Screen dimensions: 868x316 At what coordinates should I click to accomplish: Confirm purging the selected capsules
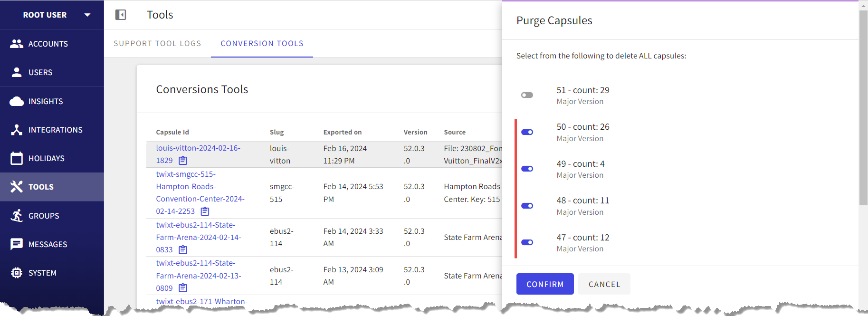click(545, 284)
